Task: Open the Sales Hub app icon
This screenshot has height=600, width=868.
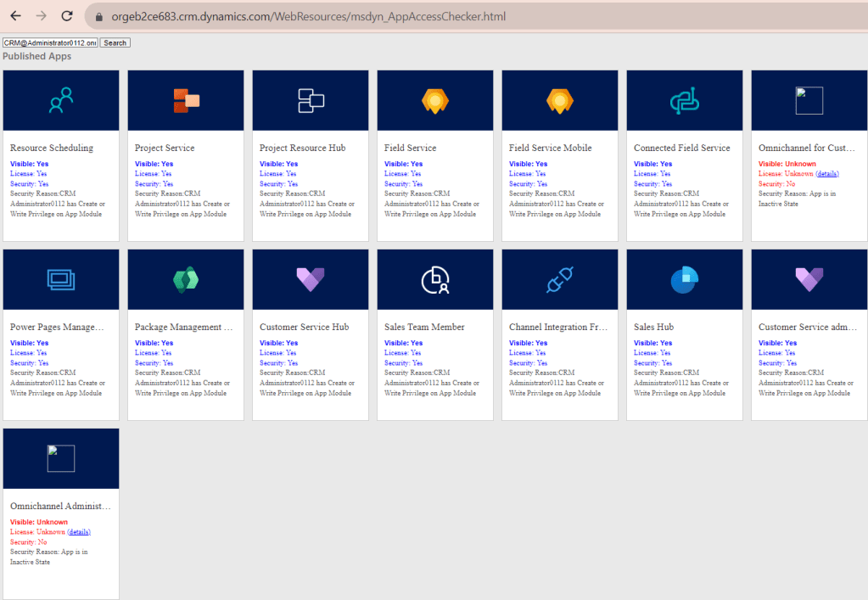Action: click(x=684, y=279)
